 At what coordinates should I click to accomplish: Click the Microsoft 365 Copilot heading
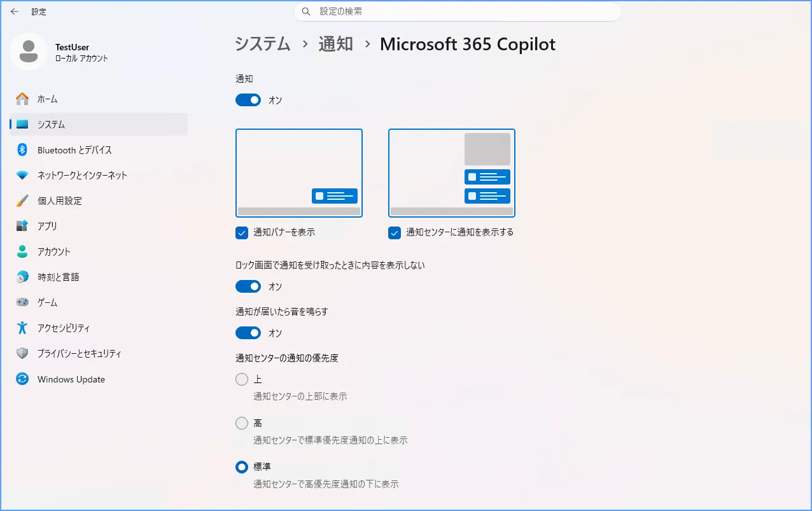coord(468,44)
